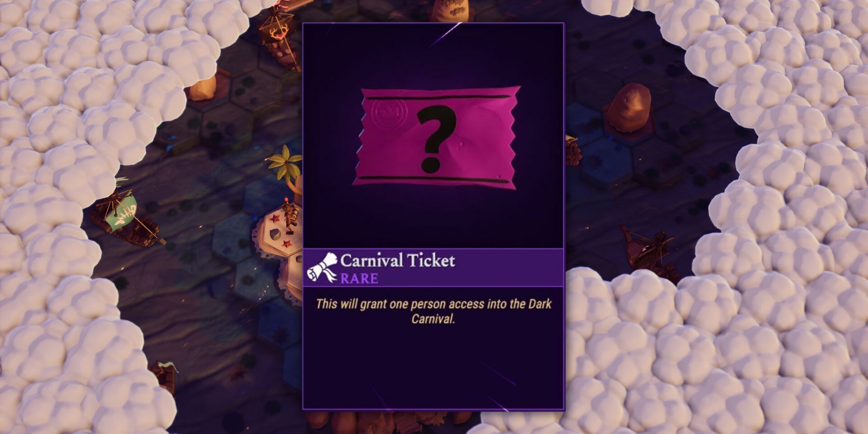Click the Dark Carnival description text

[x=433, y=311]
